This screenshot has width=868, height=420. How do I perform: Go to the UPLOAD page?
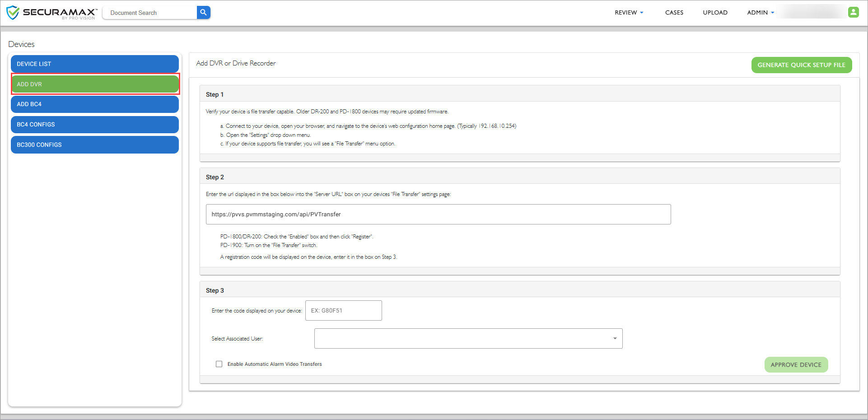(715, 13)
